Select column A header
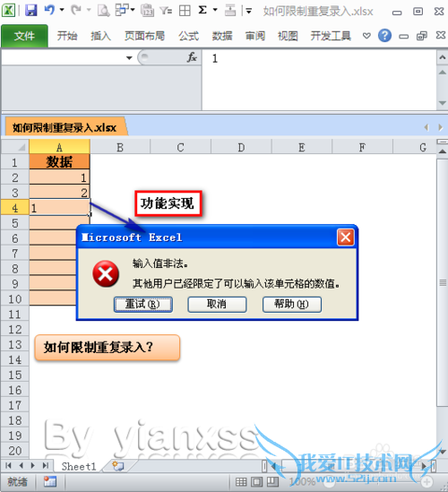The height and width of the screenshot is (492, 448). (60, 147)
